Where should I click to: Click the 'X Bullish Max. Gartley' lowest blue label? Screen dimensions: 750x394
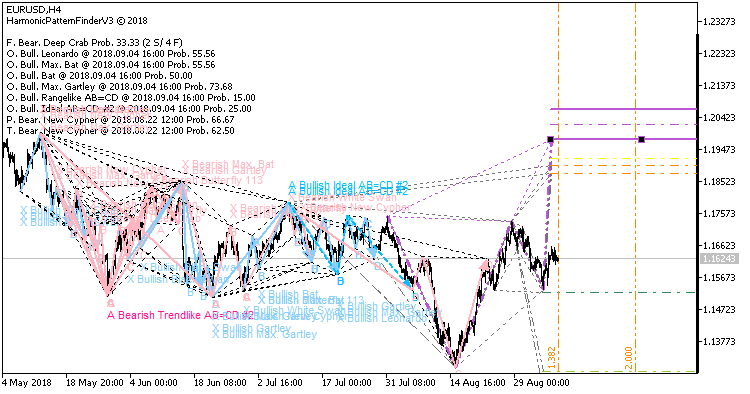(265, 334)
